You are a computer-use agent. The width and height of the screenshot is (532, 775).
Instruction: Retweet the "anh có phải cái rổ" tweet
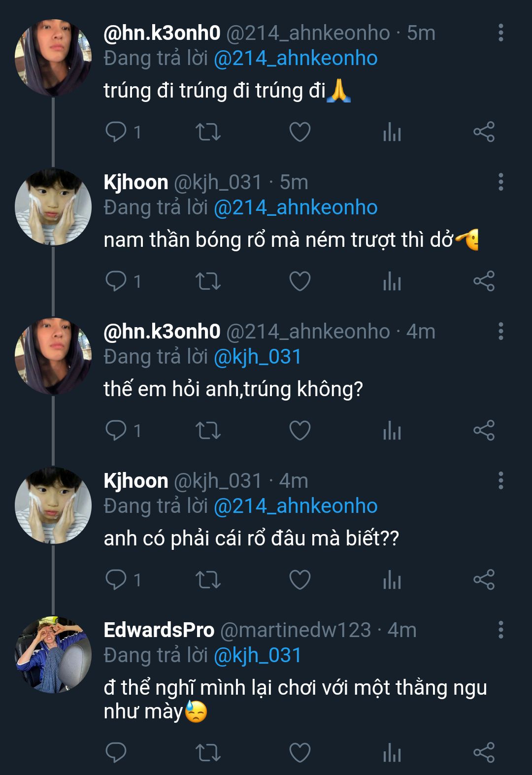(208, 580)
